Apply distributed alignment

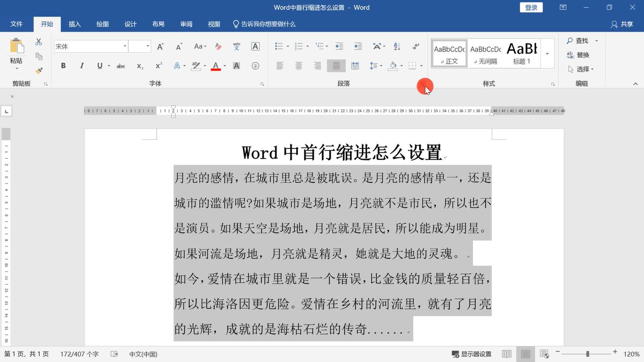355,66
